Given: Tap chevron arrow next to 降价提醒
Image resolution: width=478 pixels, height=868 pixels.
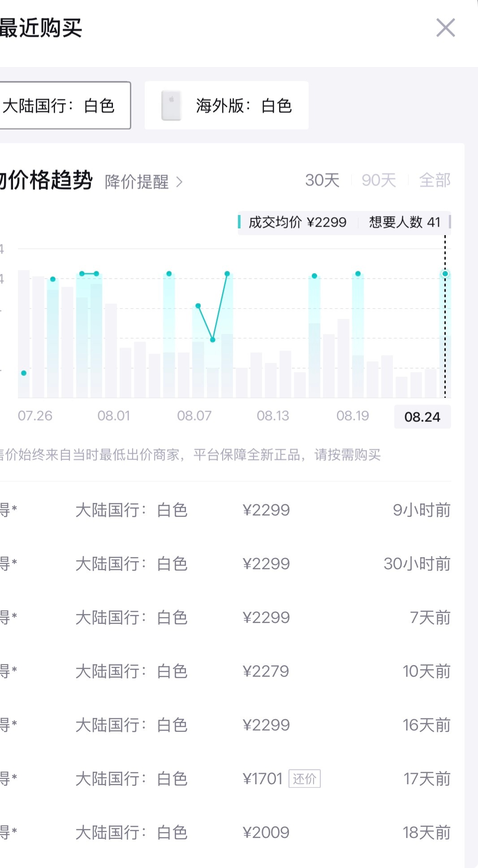Looking at the screenshot, I should point(179,182).
